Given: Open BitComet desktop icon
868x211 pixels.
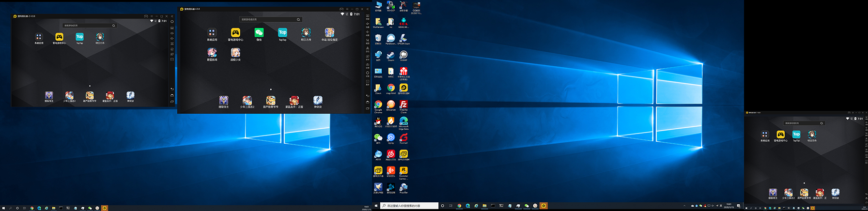Looking at the screenshot, I should click(390, 105).
